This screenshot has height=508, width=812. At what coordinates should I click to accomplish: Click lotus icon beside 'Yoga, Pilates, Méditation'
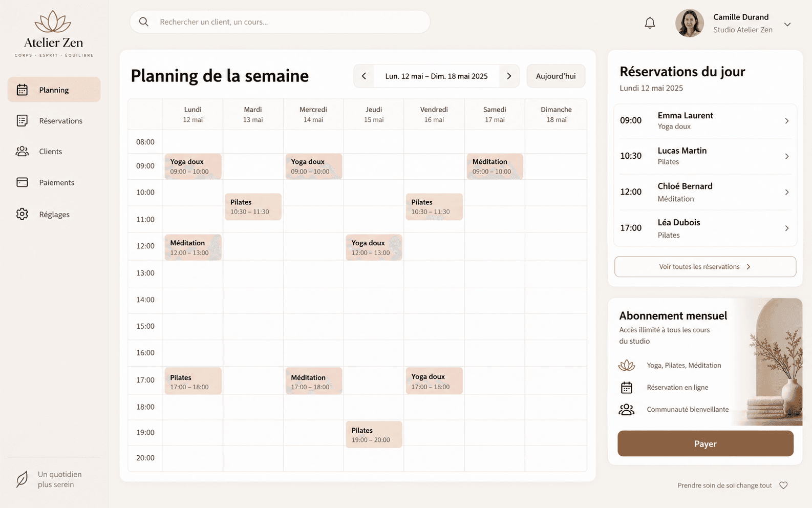627,365
